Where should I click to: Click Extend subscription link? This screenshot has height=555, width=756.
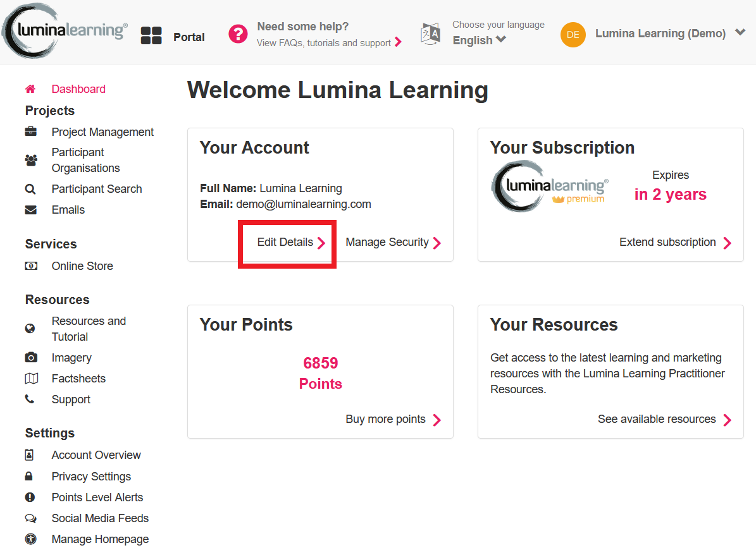(x=675, y=242)
